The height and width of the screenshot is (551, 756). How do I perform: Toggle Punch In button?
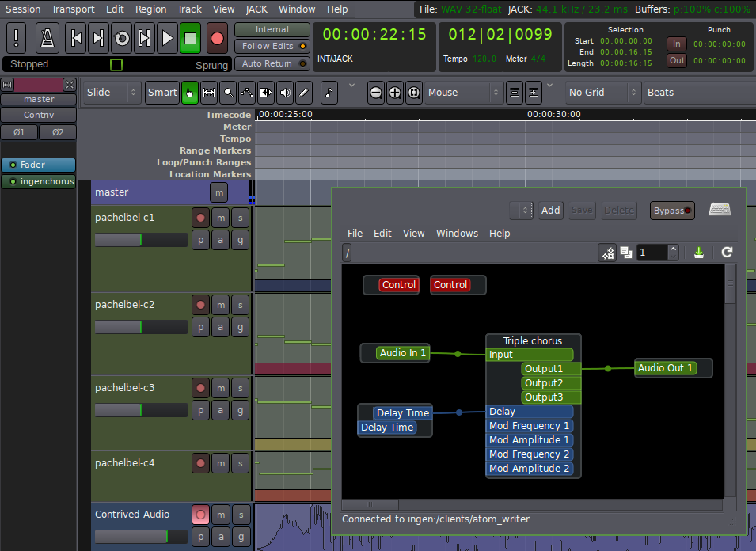677,44
